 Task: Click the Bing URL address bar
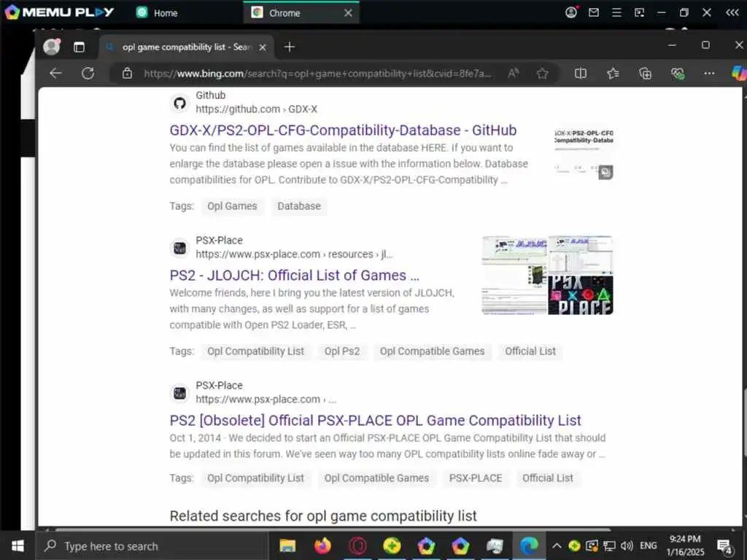317,74
